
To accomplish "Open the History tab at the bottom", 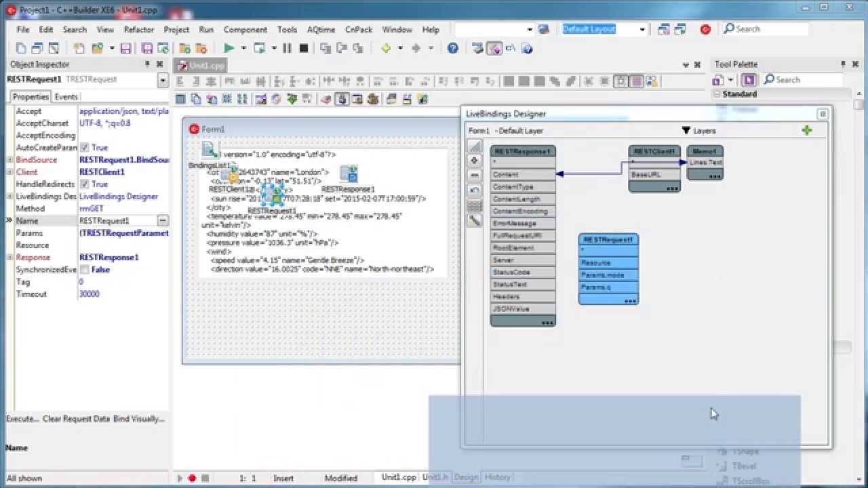I will pyautogui.click(x=497, y=477).
